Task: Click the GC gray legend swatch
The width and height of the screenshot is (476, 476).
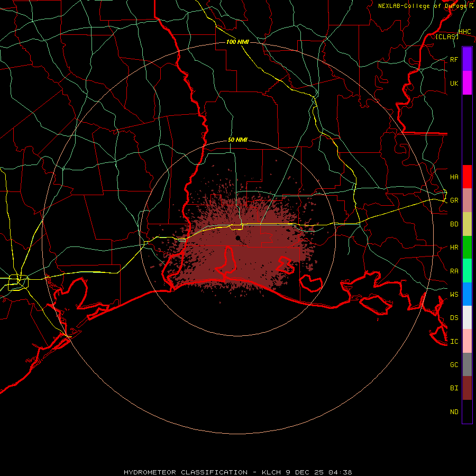Action: [x=467, y=364]
